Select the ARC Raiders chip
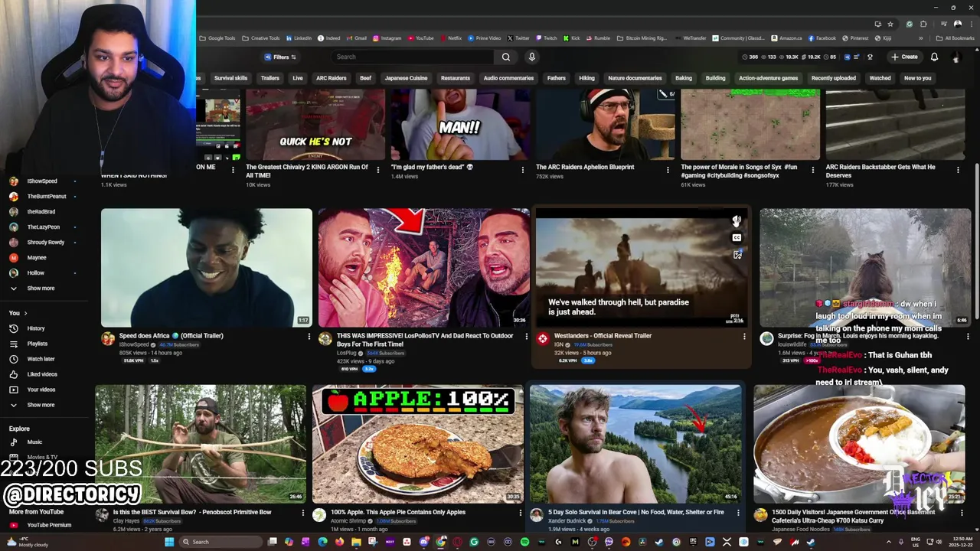 point(332,78)
